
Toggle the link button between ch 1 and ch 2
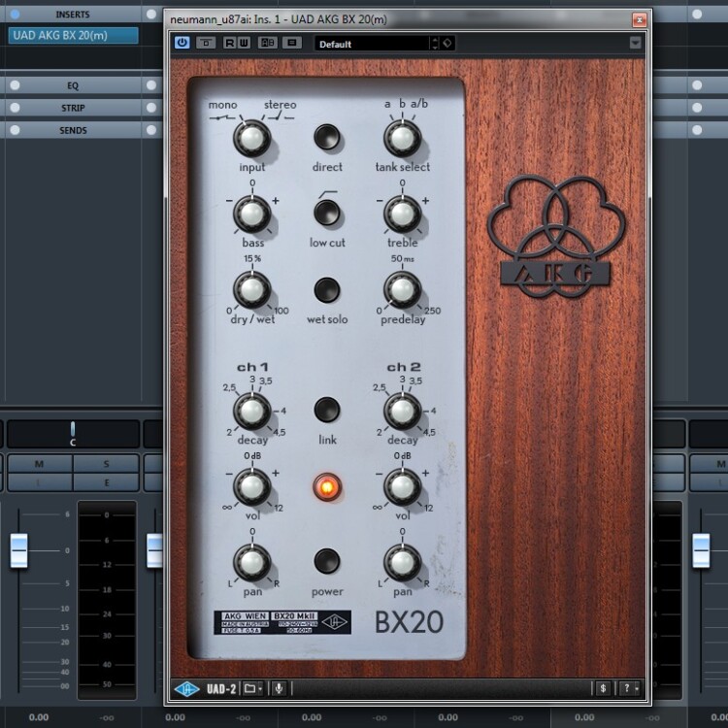[327, 410]
